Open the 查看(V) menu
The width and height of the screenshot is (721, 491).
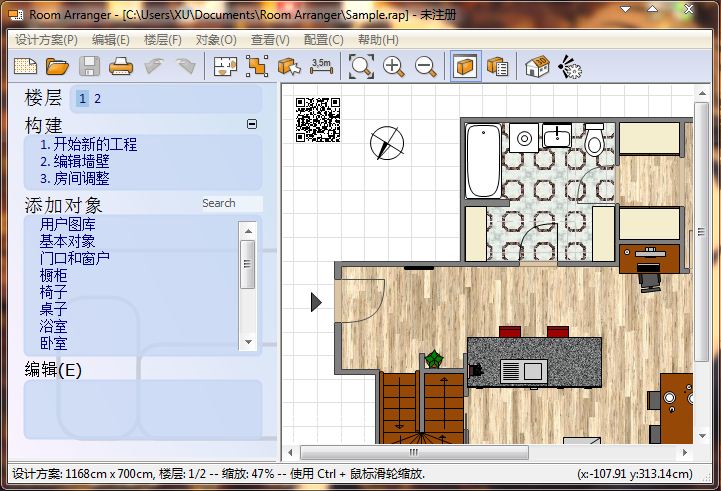pos(270,40)
